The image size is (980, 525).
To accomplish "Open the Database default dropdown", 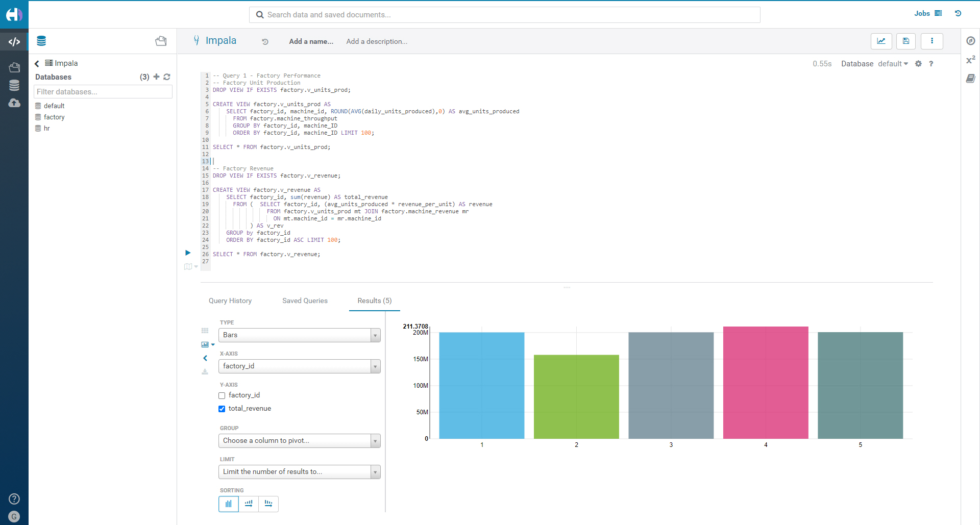I will coord(893,64).
